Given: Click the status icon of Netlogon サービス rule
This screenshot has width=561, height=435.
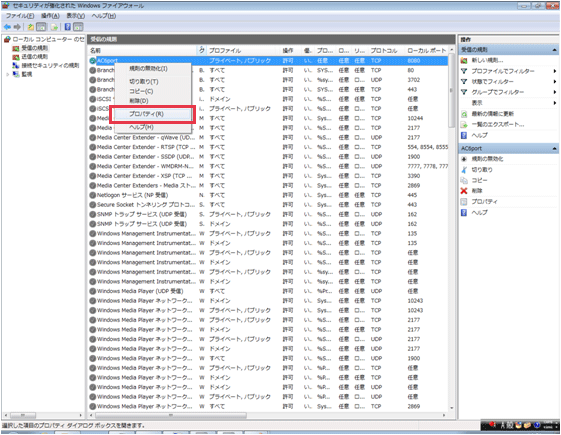Looking at the screenshot, I should tap(92, 195).
